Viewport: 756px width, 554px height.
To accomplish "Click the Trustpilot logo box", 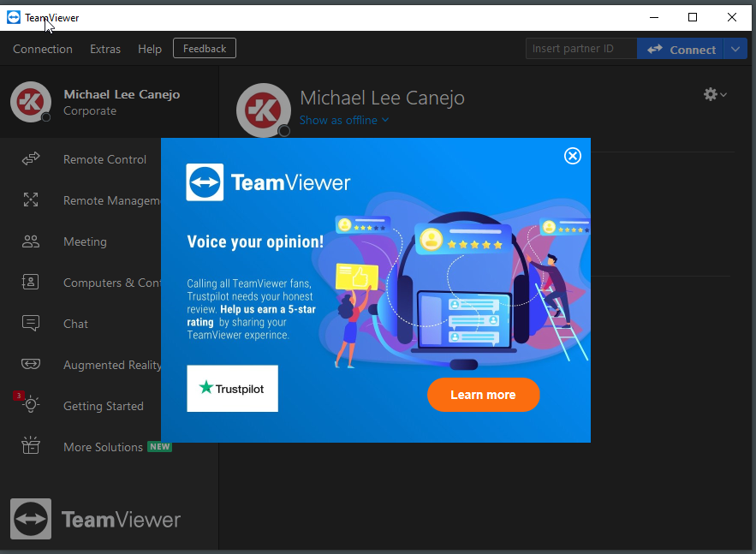I will pyautogui.click(x=232, y=389).
